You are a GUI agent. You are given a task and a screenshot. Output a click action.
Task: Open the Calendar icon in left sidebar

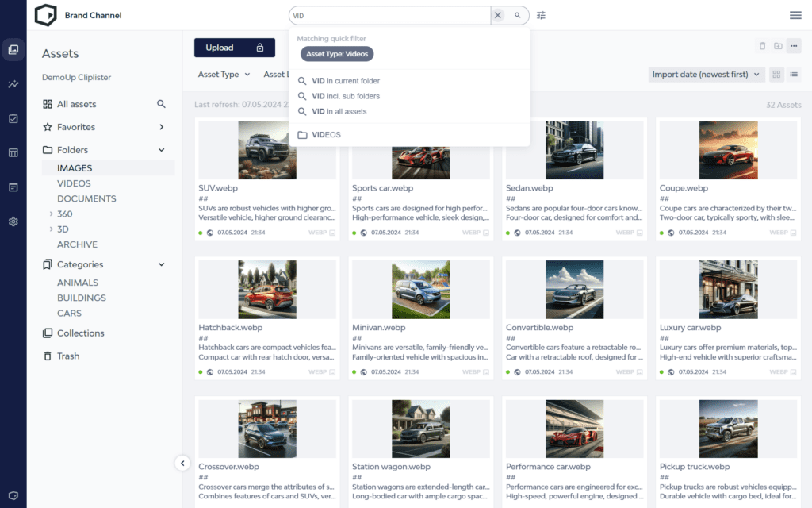coord(13,151)
